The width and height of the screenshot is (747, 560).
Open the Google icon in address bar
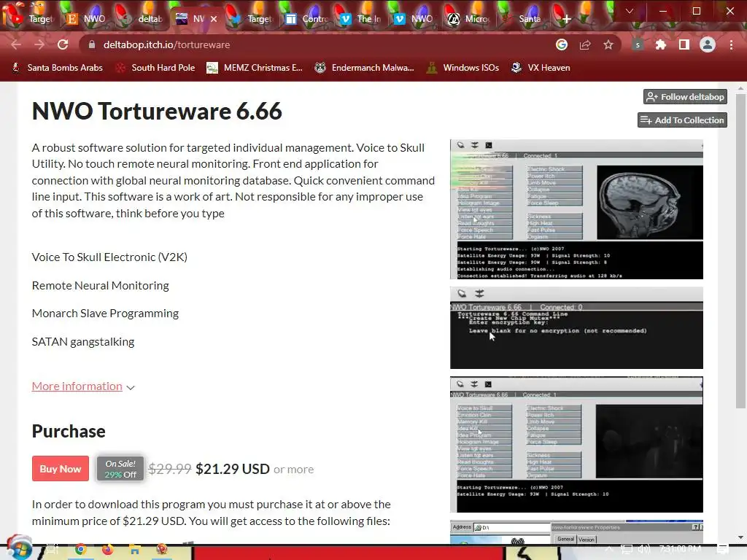(x=562, y=44)
